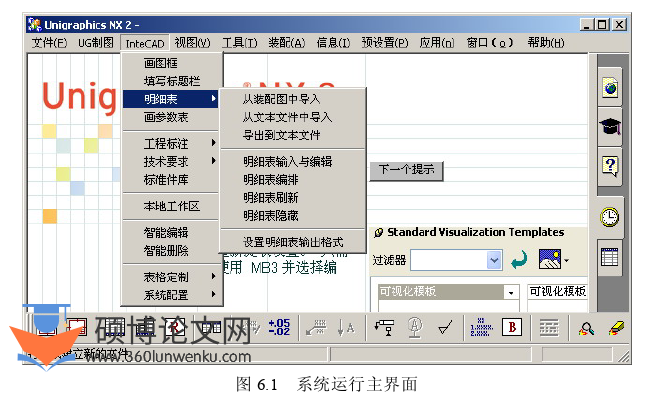
Task: Open the 信息(I) menu
Action: (333, 43)
